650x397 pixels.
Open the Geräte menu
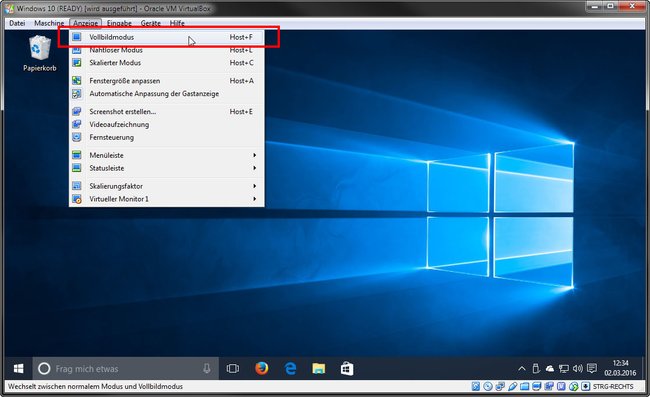[x=150, y=23]
